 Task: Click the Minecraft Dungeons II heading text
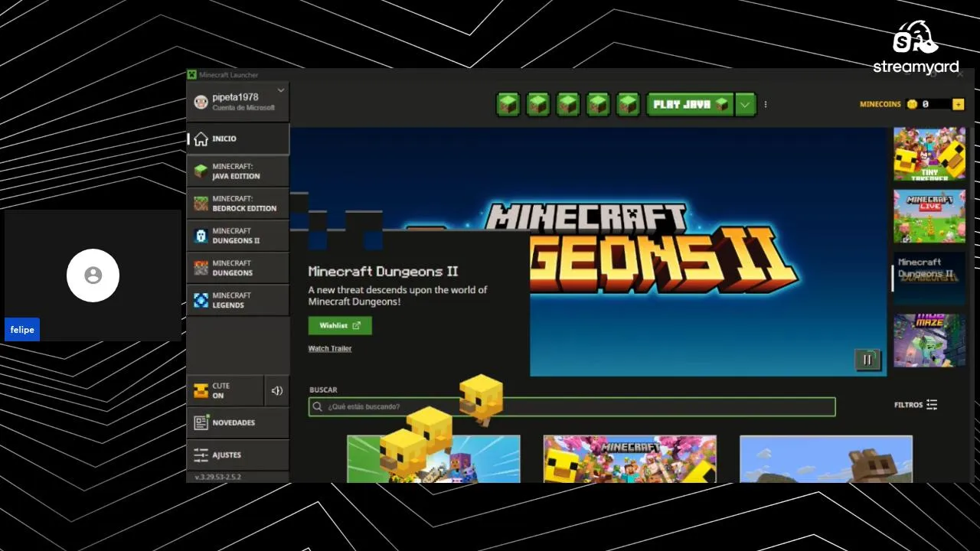(383, 272)
